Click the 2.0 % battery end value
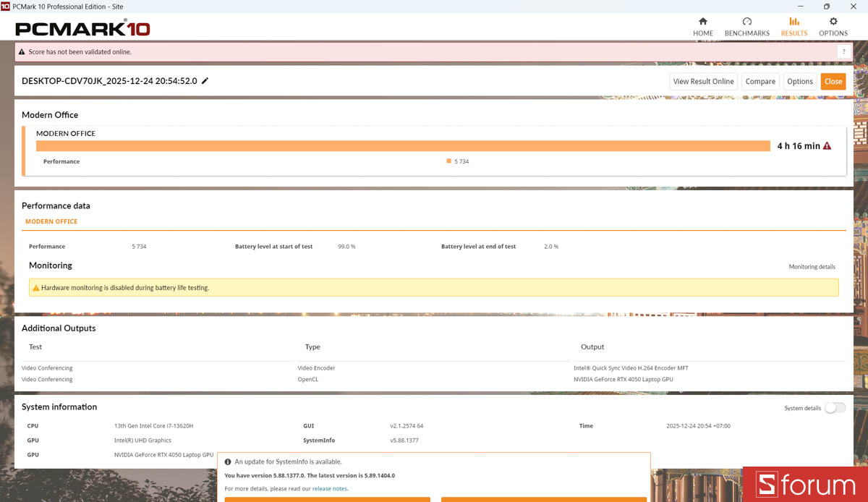The width and height of the screenshot is (868, 502). coord(551,247)
